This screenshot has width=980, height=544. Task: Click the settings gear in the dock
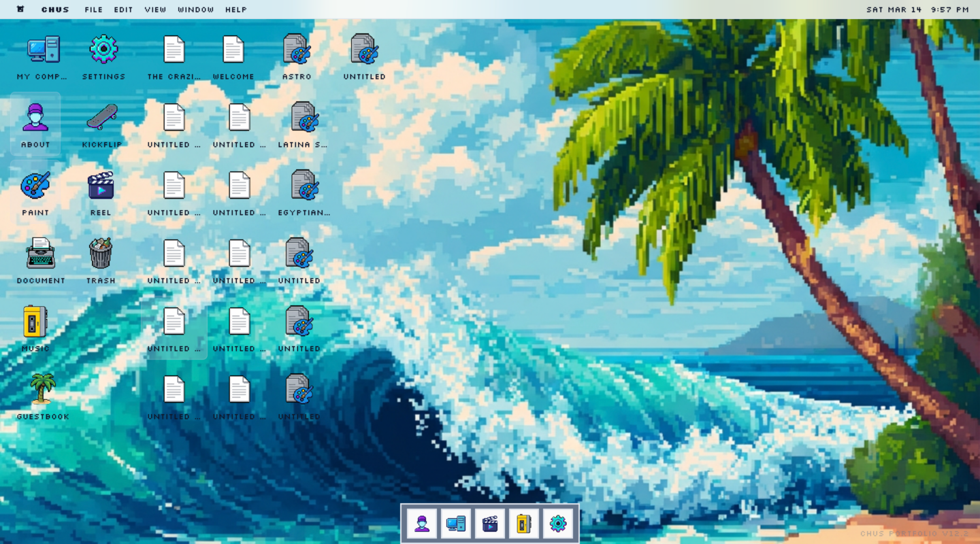pos(558,524)
